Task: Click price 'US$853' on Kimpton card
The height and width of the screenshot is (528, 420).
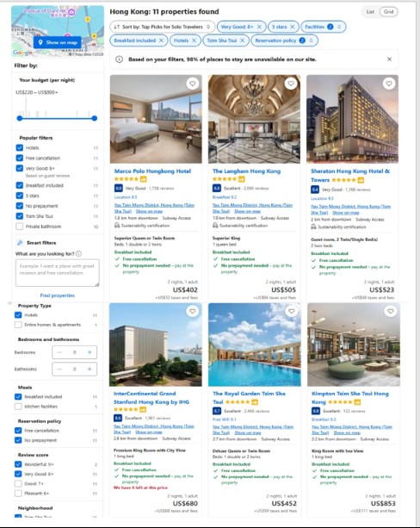Action: (383, 503)
